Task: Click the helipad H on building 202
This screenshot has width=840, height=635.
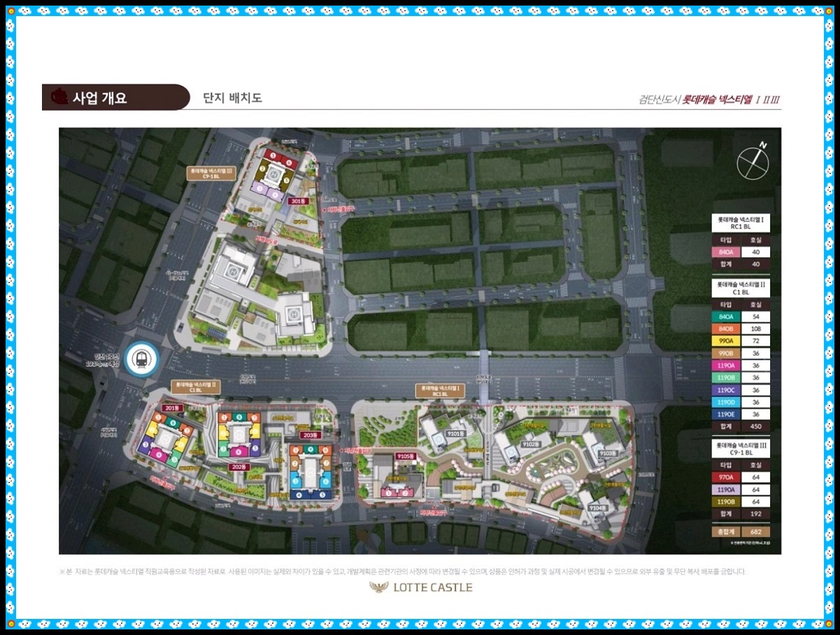Action: pyautogui.click(x=239, y=434)
